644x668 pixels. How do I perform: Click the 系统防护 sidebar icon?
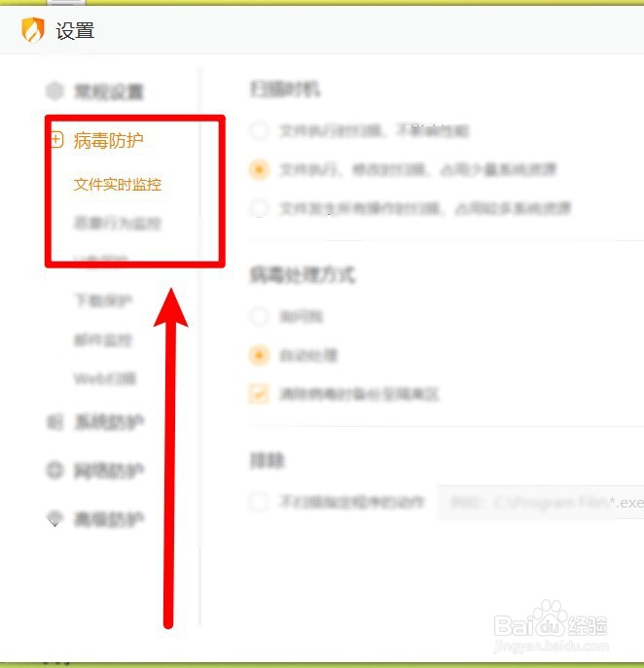pos(54,422)
